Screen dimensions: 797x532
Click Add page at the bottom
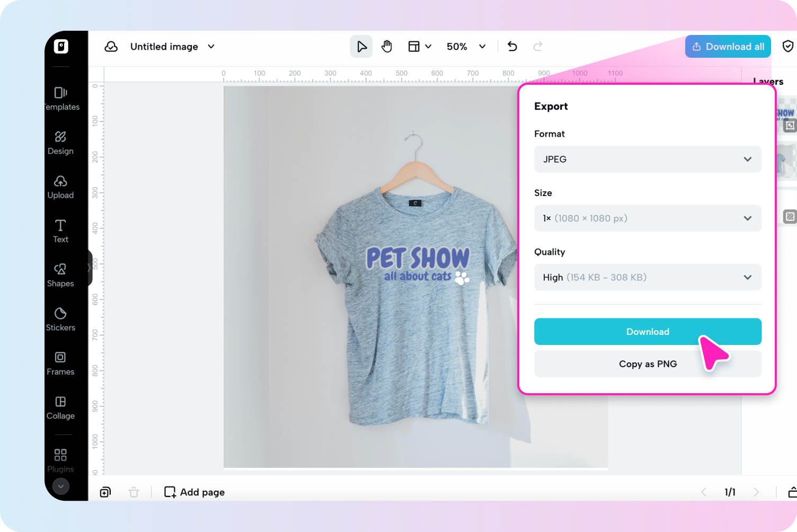(x=194, y=492)
